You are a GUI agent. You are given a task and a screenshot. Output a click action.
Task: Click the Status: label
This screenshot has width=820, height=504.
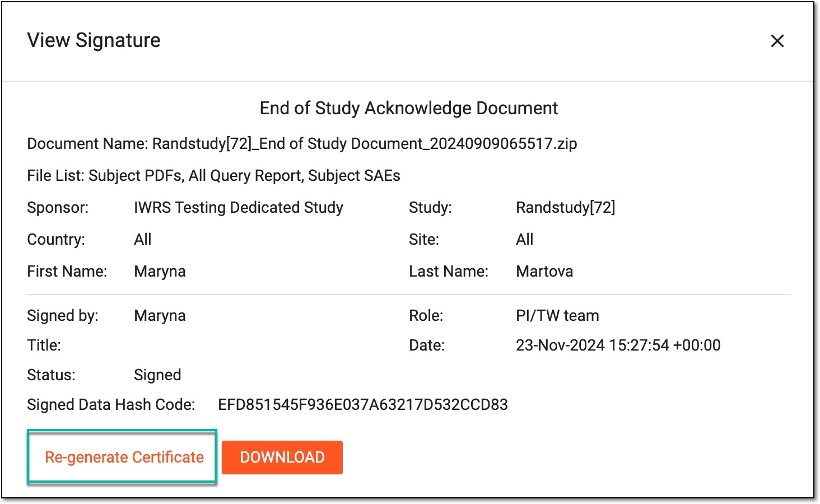click(51, 375)
